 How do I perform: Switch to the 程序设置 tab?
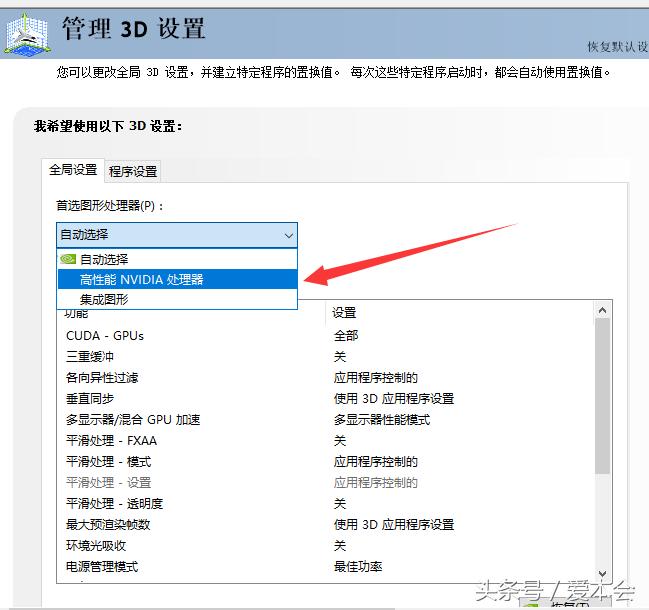[x=133, y=171]
